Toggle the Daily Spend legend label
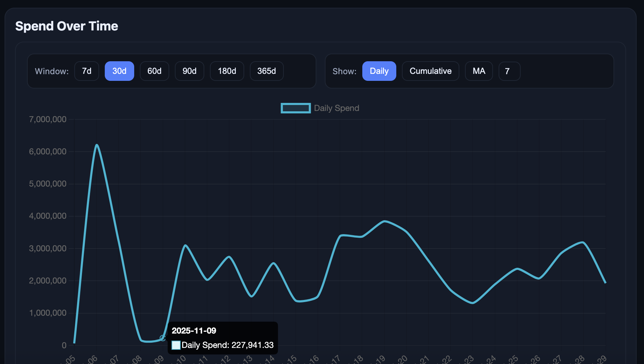This screenshot has height=364, width=644. (336, 108)
